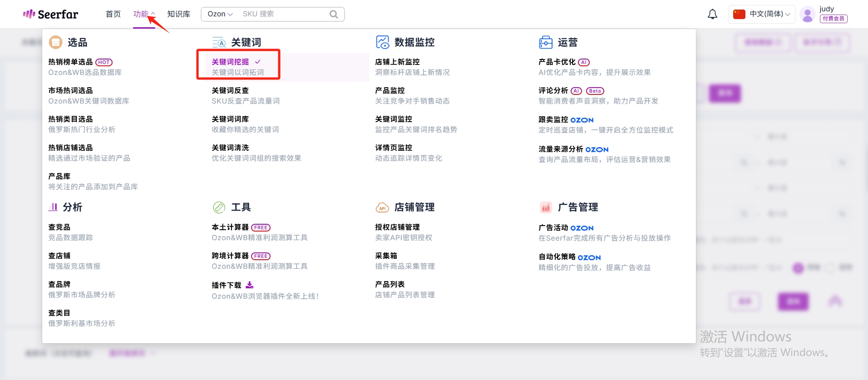Click the 广告管理 category icon

546,207
